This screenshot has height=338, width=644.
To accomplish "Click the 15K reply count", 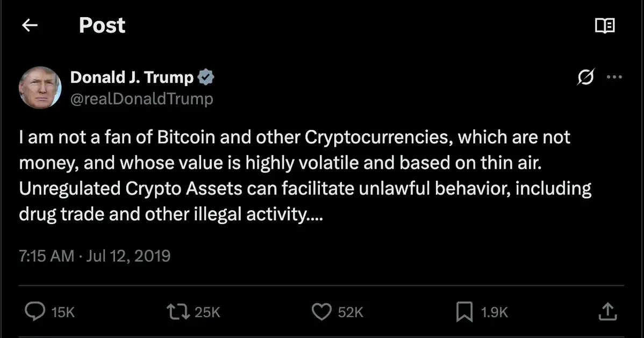I will pos(63,312).
